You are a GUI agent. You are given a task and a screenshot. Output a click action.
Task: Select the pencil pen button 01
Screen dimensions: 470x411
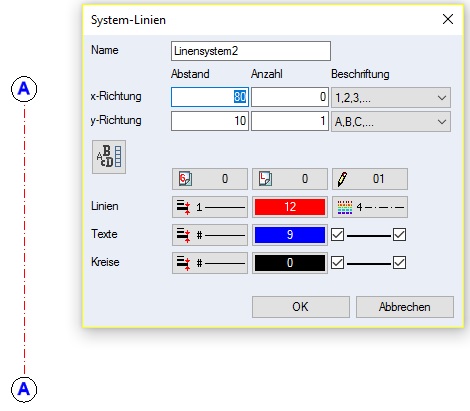coord(370,179)
